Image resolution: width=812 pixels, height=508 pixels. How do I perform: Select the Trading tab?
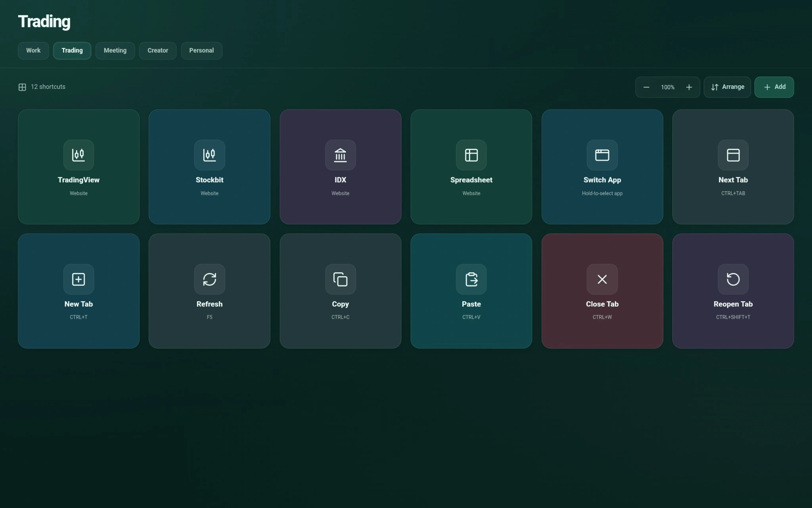tap(72, 50)
